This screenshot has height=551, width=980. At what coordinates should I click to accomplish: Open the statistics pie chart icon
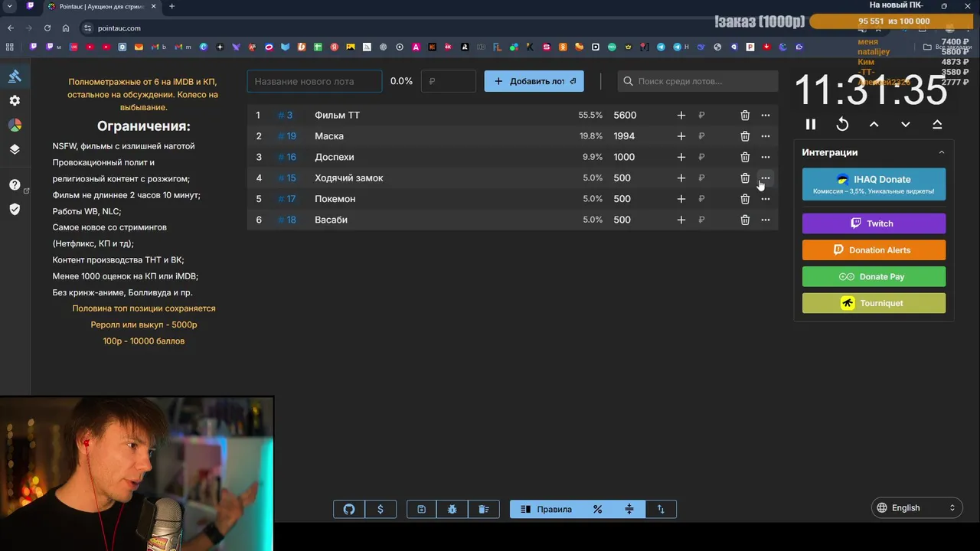(x=15, y=125)
